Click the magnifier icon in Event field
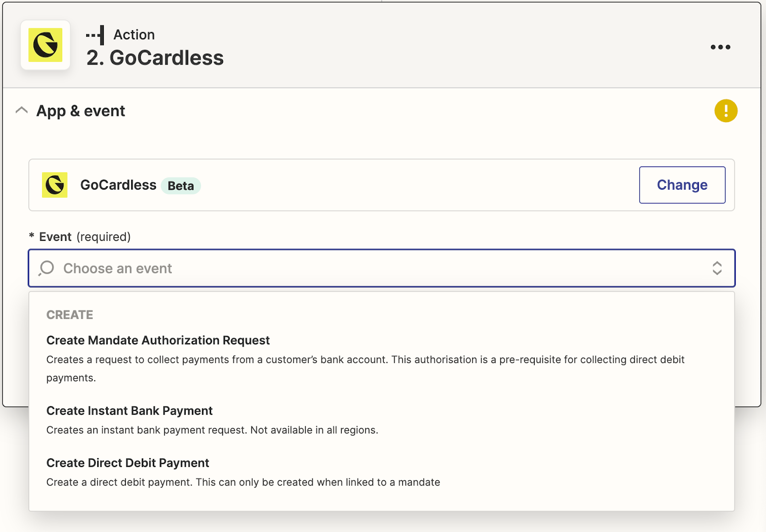The height and width of the screenshot is (532, 766). point(46,268)
